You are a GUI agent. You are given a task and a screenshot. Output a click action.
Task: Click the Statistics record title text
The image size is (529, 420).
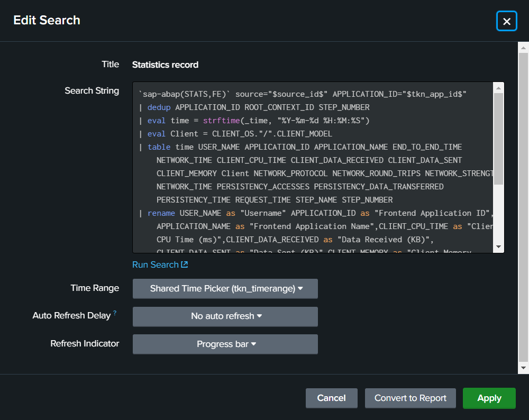pyautogui.click(x=165, y=65)
